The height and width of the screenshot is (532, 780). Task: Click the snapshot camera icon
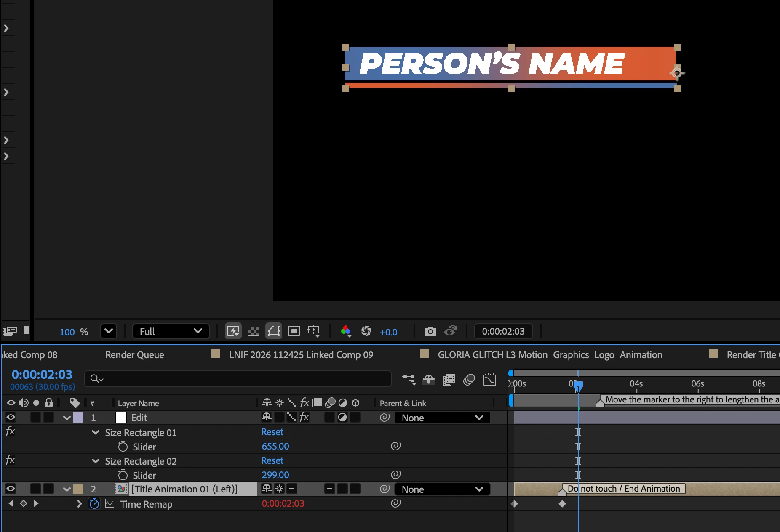[x=430, y=331]
